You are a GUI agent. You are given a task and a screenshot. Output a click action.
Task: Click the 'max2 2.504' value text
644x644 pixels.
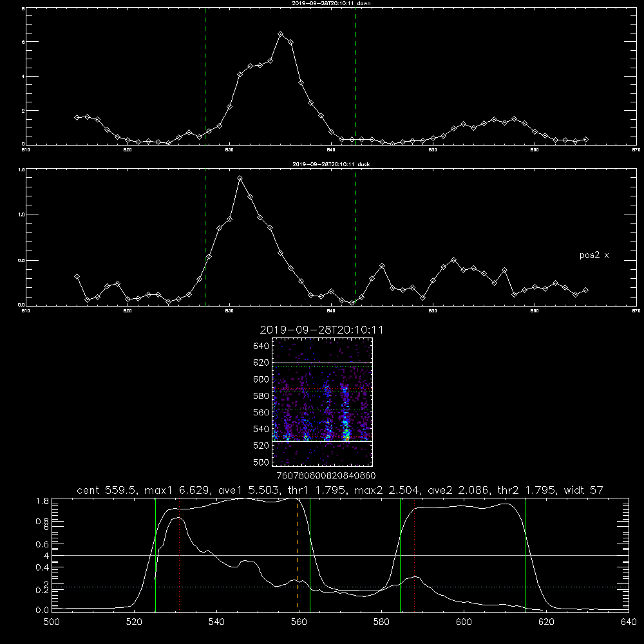click(x=387, y=490)
